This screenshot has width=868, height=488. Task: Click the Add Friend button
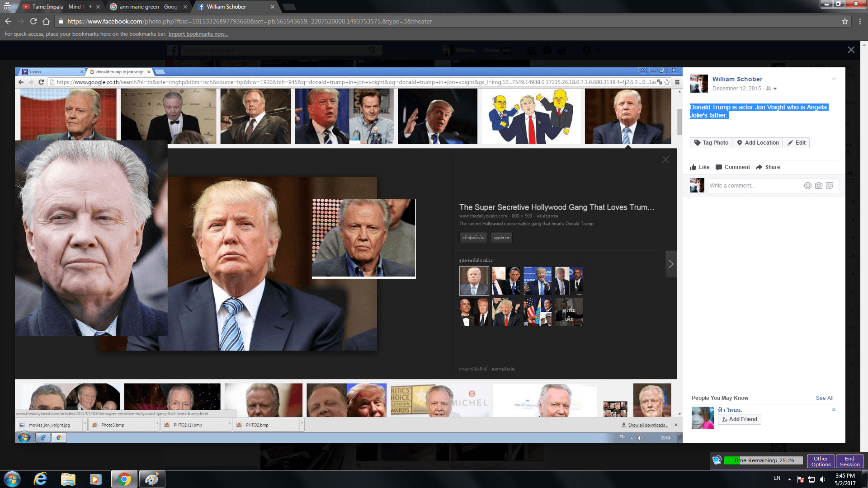pos(739,419)
